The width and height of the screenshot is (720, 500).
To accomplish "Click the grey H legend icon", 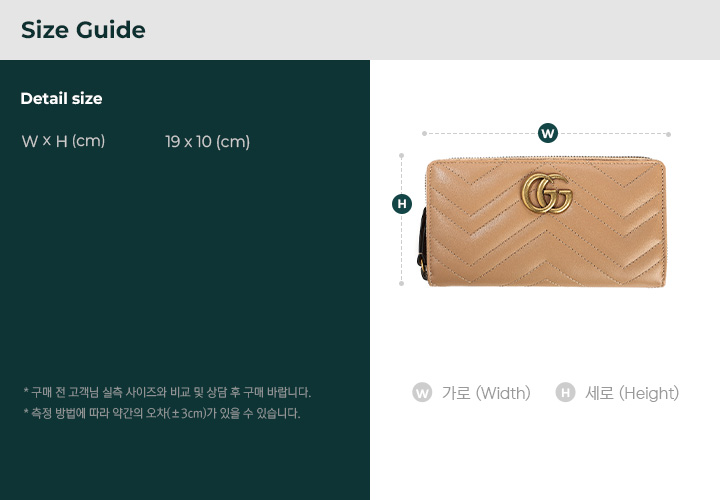I will [x=565, y=393].
